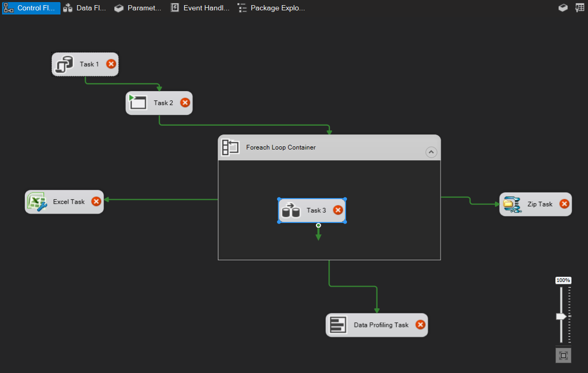
Task: Click the fit-to-window zoom button
Action: [x=563, y=355]
